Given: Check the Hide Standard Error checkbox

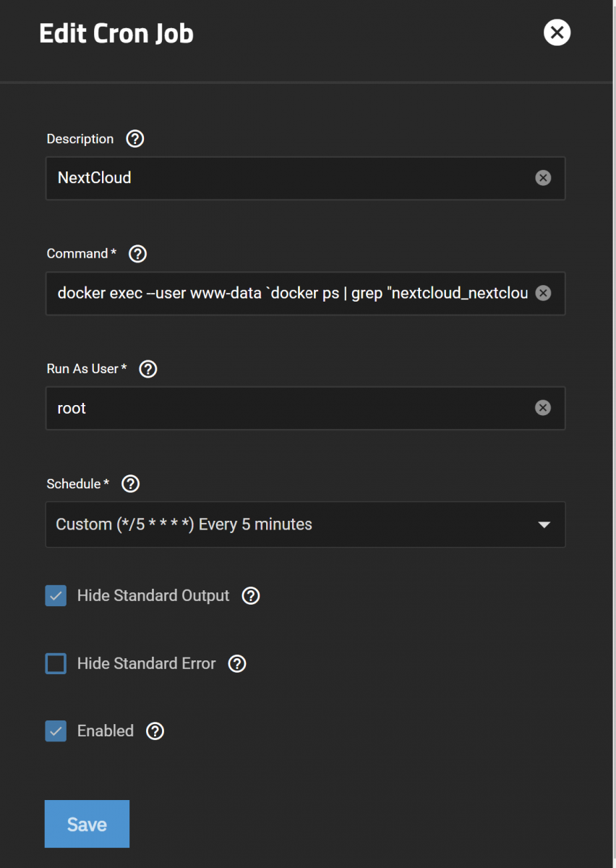Looking at the screenshot, I should click(56, 663).
